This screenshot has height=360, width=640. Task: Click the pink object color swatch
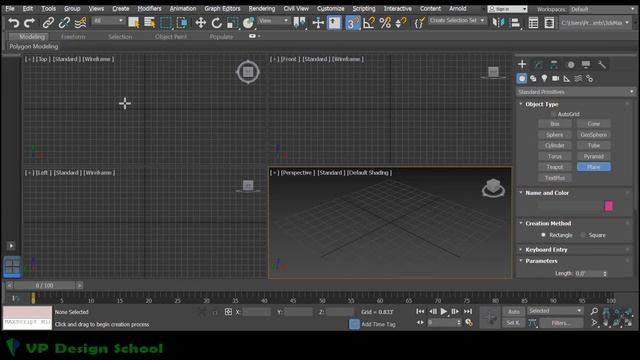609,206
